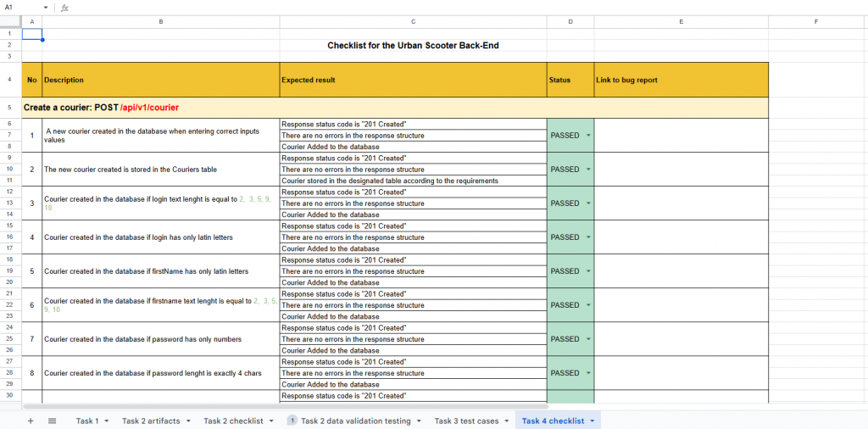Open PASSED status dropdown for test case 1
This screenshot has width=868, height=429.
tap(588, 136)
